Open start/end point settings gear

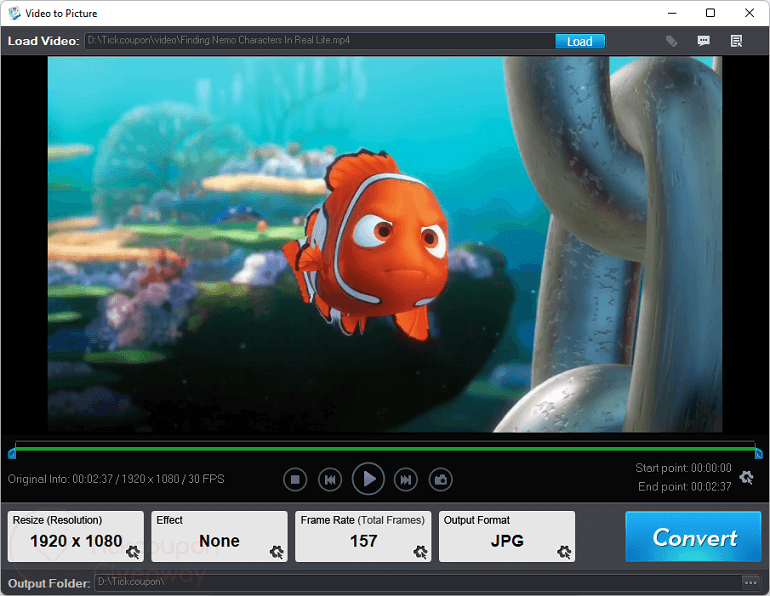[x=747, y=477]
